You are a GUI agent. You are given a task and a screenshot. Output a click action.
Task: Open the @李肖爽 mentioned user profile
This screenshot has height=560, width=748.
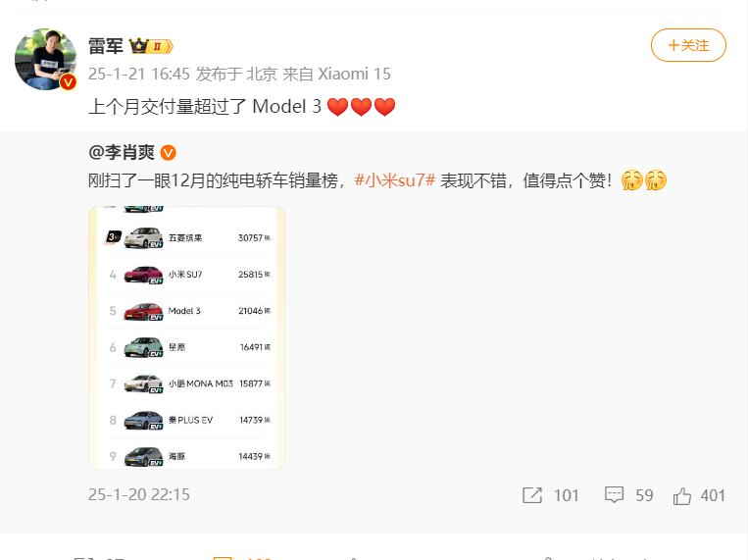(122, 153)
